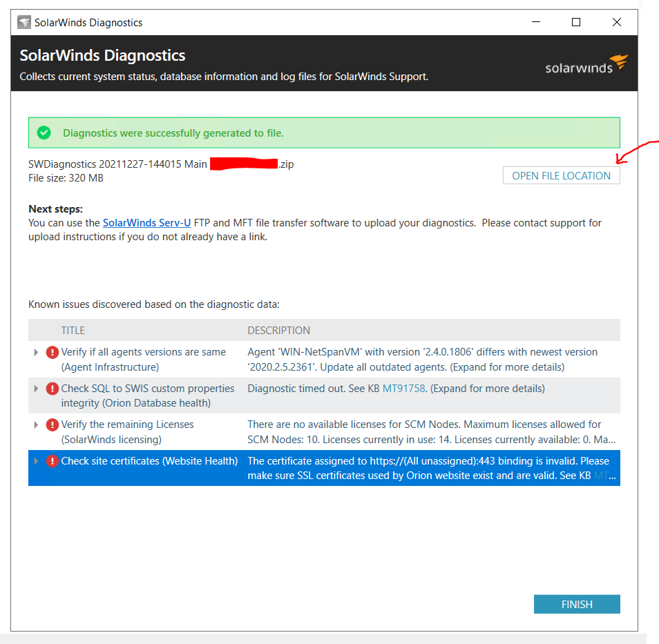This screenshot has height=644, width=659.
Task: Select 'Verify if all agents versions are same' text
Action: tap(143, 352)
